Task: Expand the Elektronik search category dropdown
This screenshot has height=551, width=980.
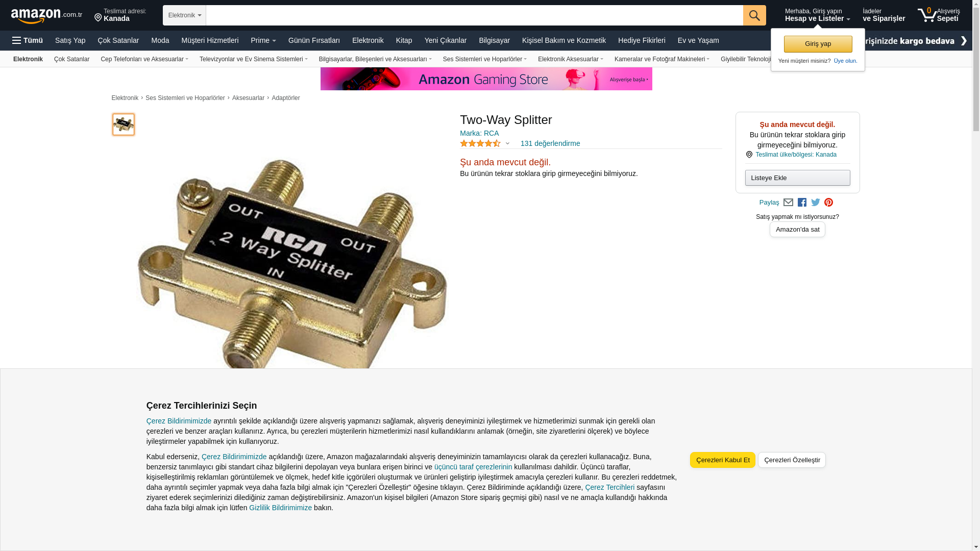Action: click(x=184, y=15)
